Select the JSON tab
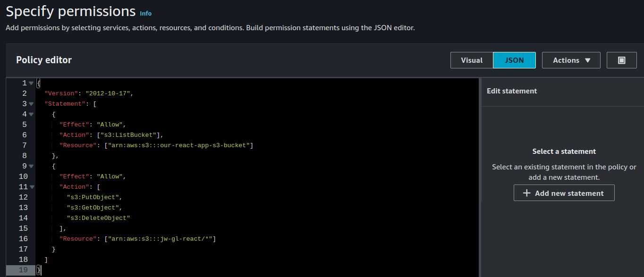The width and height of the screenshot is (644, 277). coord(514,60)
